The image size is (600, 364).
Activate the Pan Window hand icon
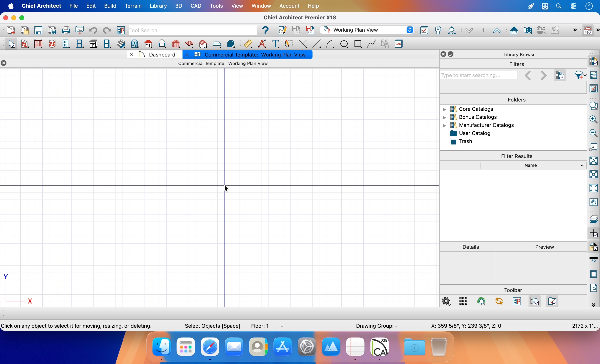(x=593, y=202)
